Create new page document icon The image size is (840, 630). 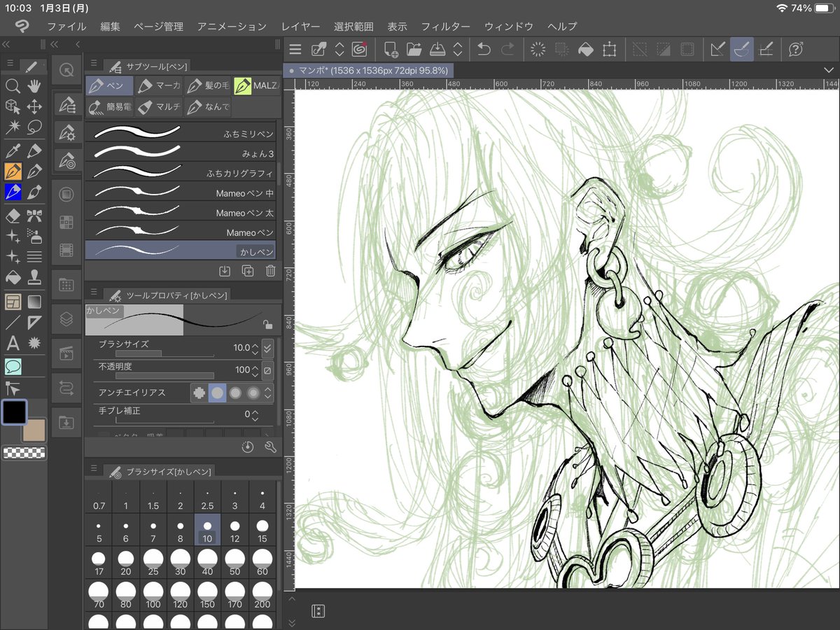[x=390, y=49]
